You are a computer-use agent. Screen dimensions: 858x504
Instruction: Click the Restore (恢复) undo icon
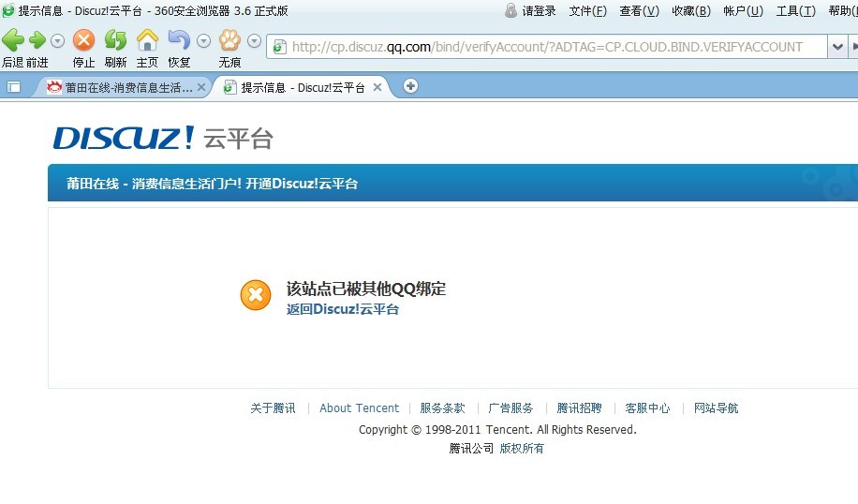coord(179,40)
